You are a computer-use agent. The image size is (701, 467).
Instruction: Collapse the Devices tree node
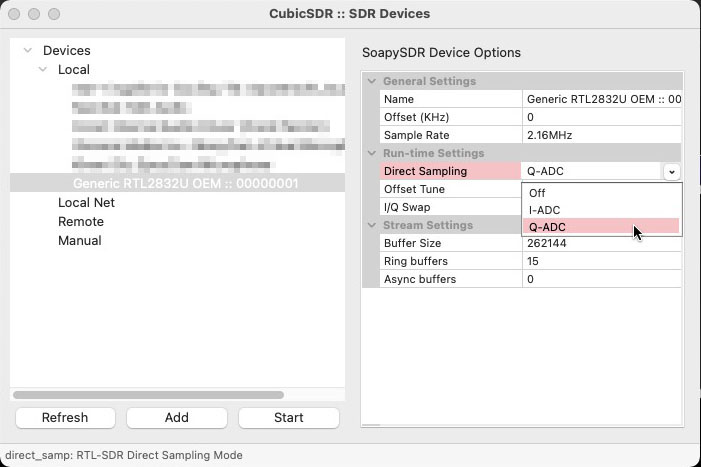click(x=28, y=50)
